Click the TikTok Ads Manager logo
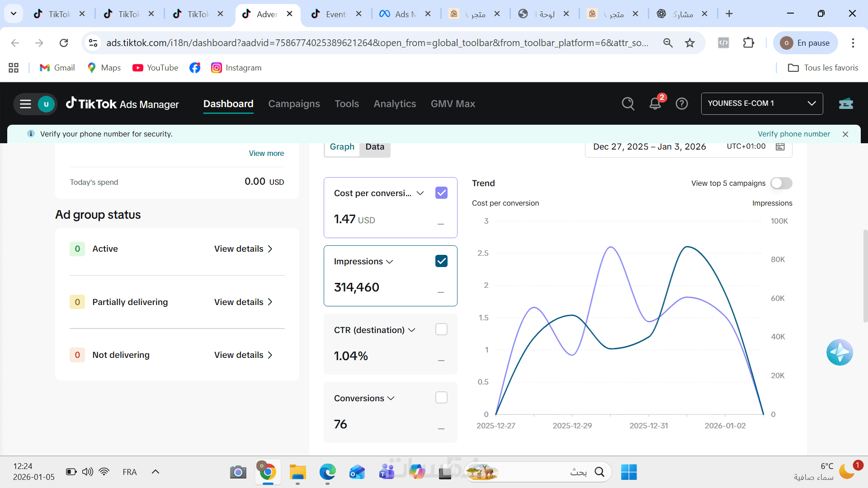The height and width of the screenshot is (488, 868). 123,104
